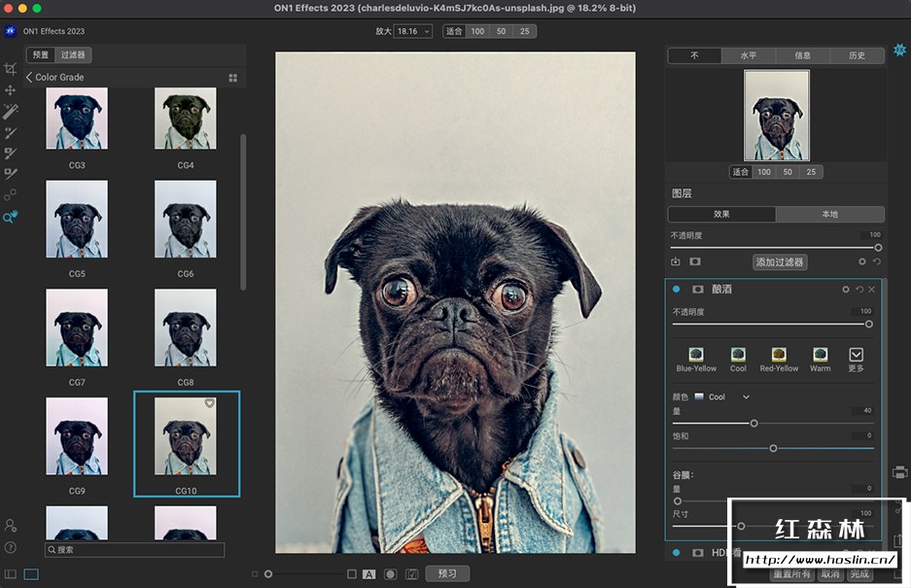This screenshot has width=911, height=588.
Task: Click the 量 amount slider handle
Action: pos(753,423)
